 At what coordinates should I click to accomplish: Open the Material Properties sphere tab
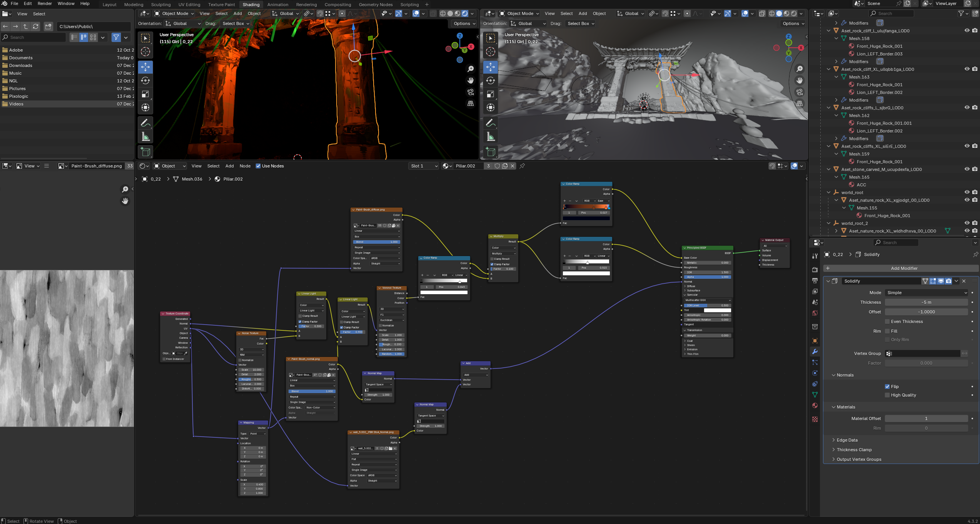[x=815, y=405]
